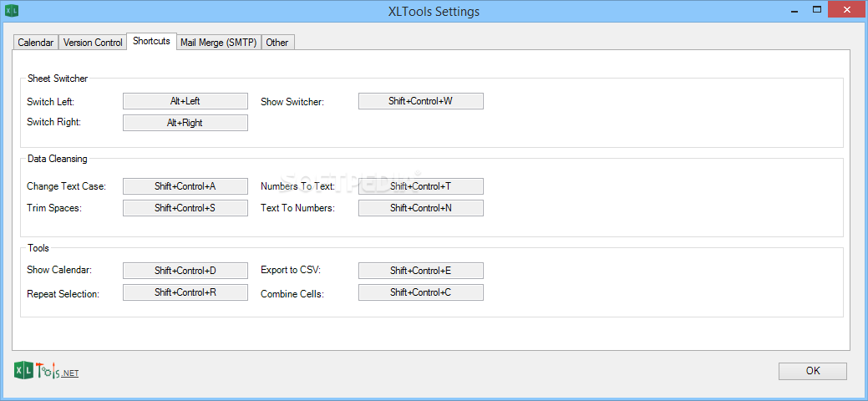Viewport: 868px width, 401px height.
Task: Click the 'Trim Spaces:' label
Action: 54,208
